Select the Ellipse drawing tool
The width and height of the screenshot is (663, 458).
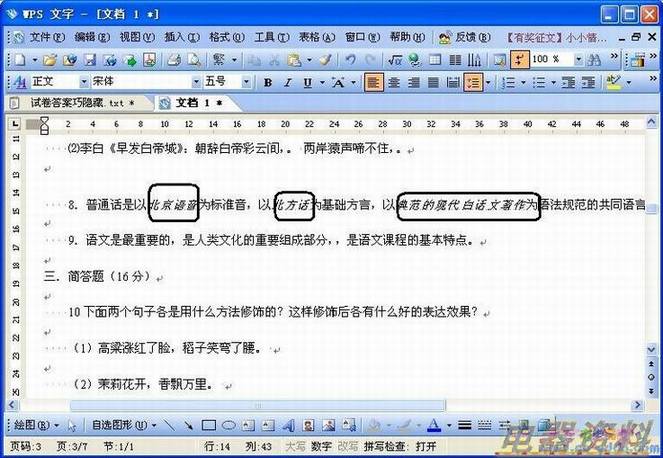click(228, 425)
